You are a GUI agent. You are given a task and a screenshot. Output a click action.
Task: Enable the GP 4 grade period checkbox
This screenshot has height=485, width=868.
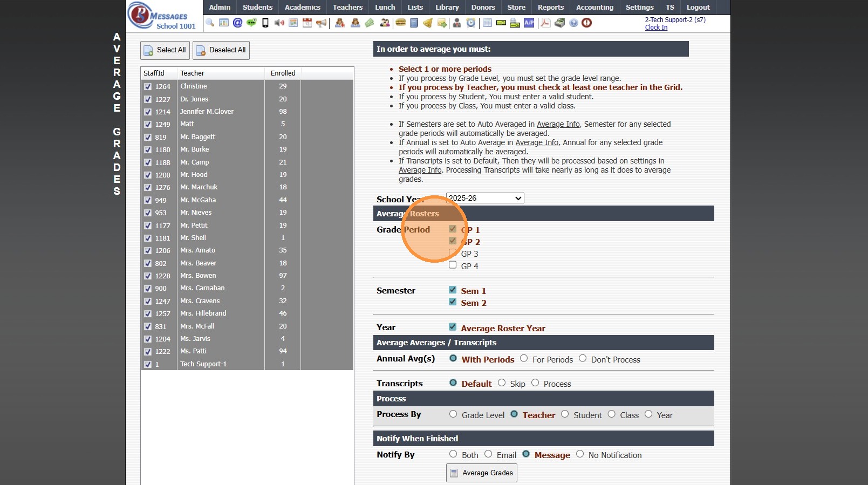(453, 265)
